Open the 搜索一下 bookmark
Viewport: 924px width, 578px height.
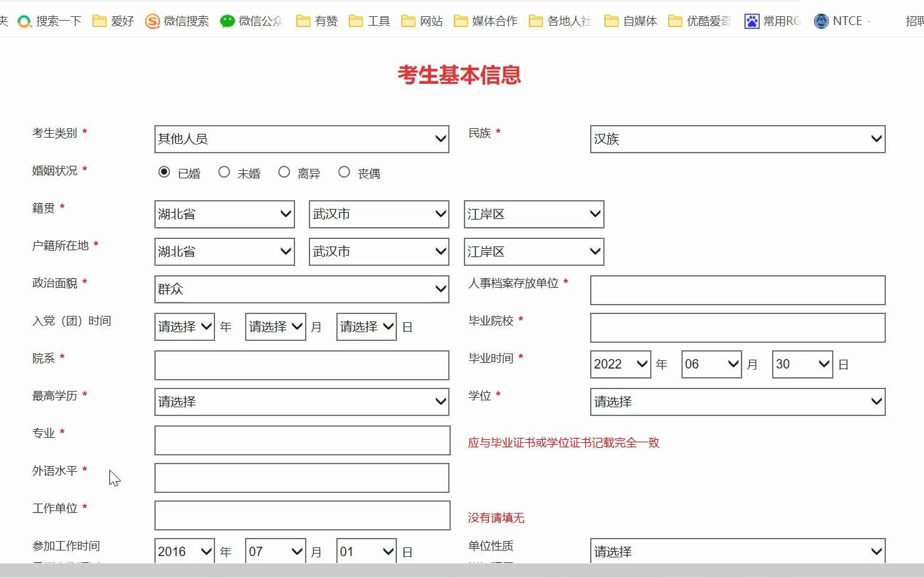click(49, 21)
